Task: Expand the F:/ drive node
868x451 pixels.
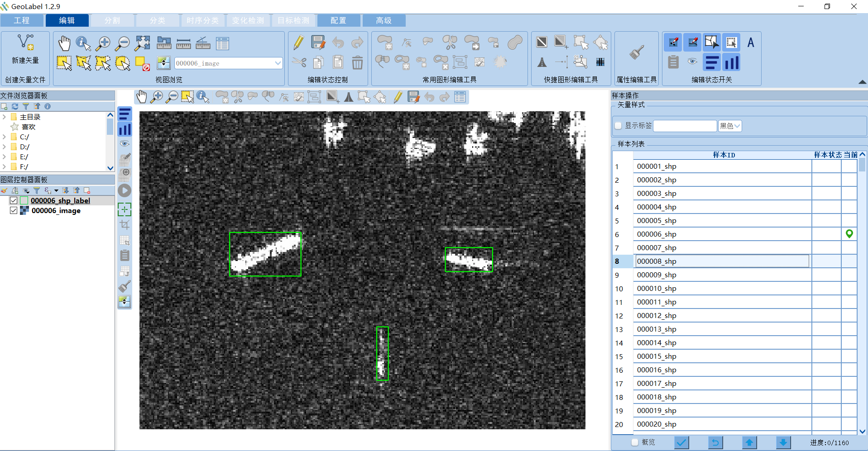Action: pos(4,166)
